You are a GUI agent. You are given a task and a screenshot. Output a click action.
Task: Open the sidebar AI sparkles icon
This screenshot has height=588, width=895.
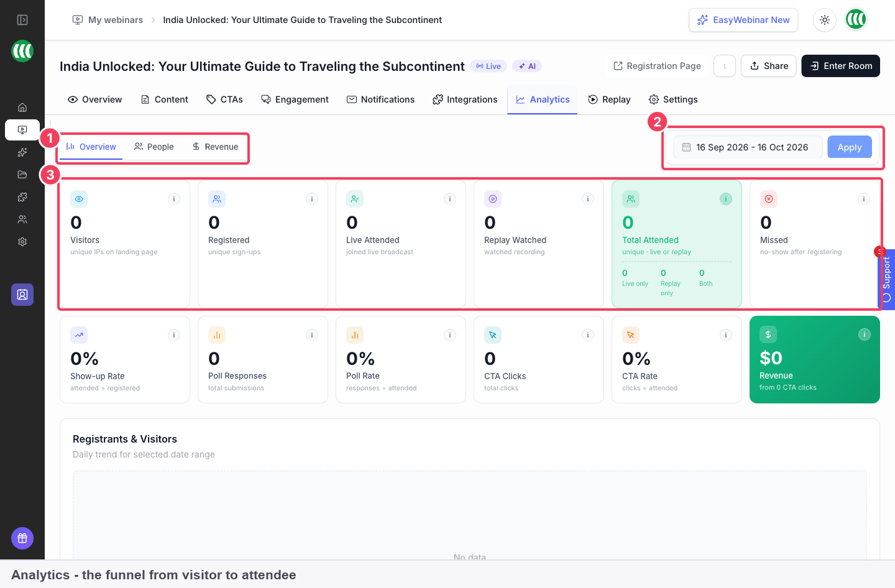click(x=22, y=152)
